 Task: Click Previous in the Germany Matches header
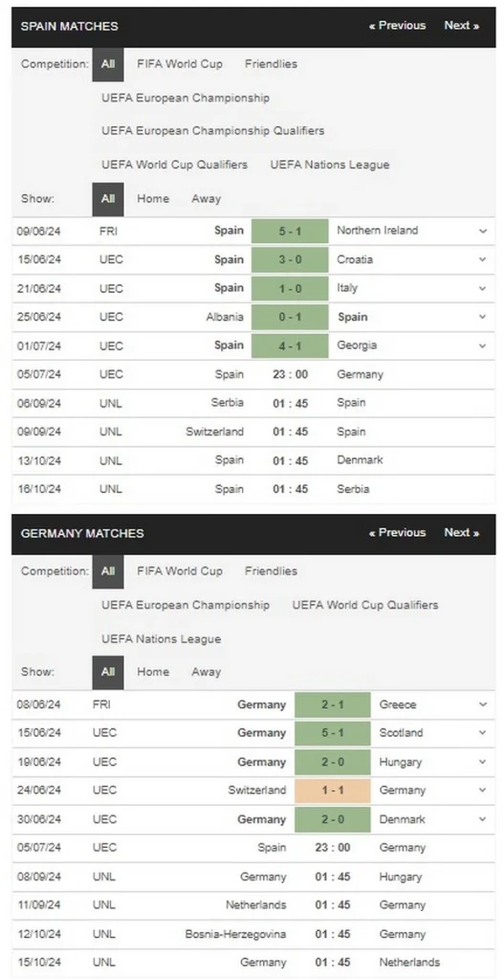click(397, 532)
